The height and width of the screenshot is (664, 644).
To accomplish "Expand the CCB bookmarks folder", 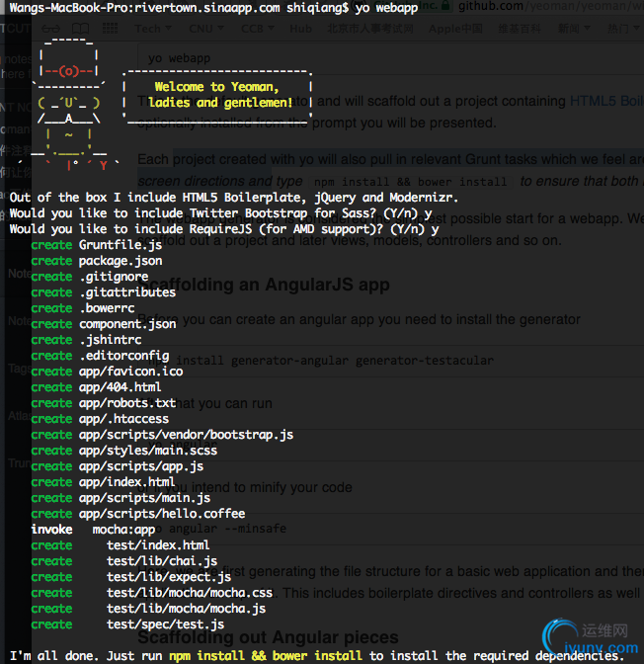I will [x=258, y=29].
